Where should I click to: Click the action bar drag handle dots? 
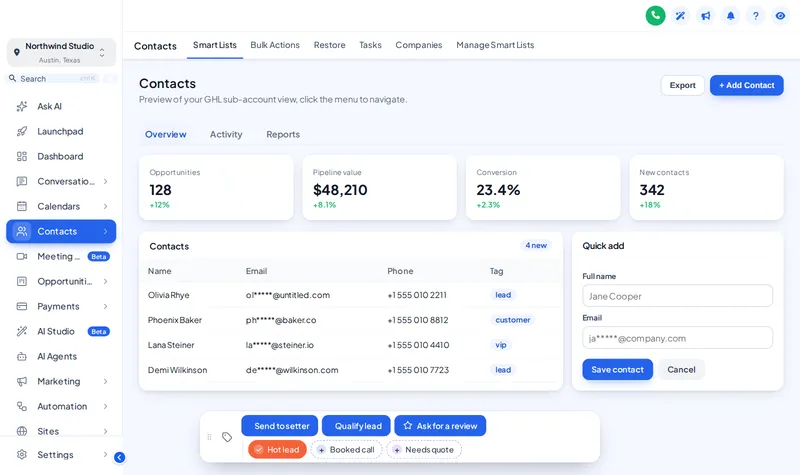click(x=209, y=437)
